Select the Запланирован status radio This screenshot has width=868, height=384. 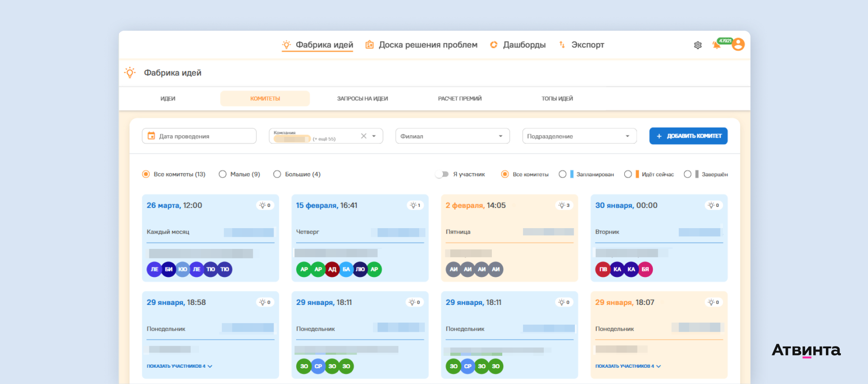click(562, 174)
